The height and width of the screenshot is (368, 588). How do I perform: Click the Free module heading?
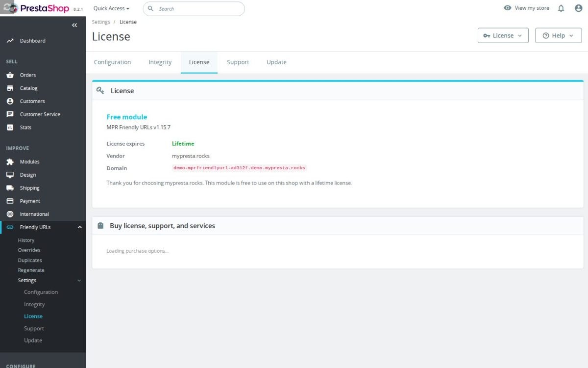(x=127, y=117)
